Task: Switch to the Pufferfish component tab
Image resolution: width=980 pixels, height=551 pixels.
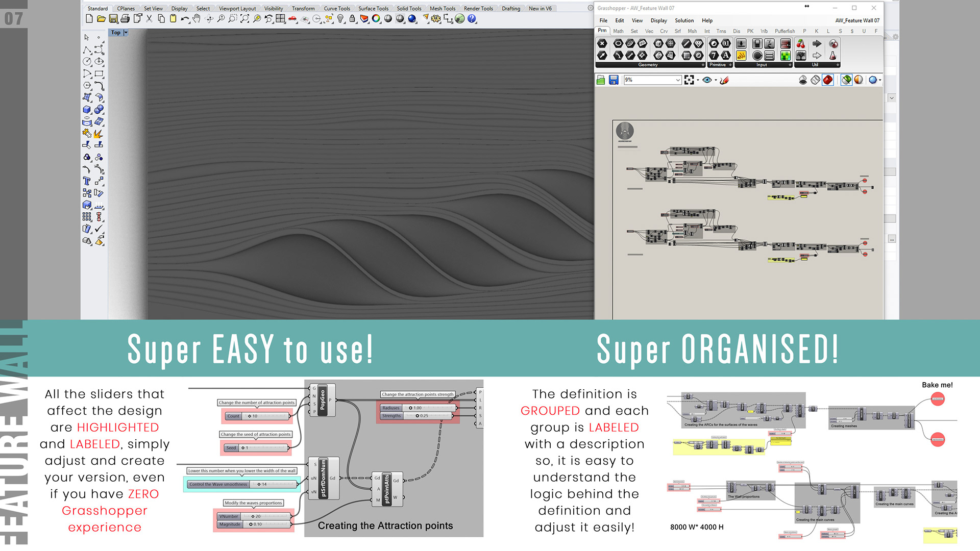Action: point(785,31)
